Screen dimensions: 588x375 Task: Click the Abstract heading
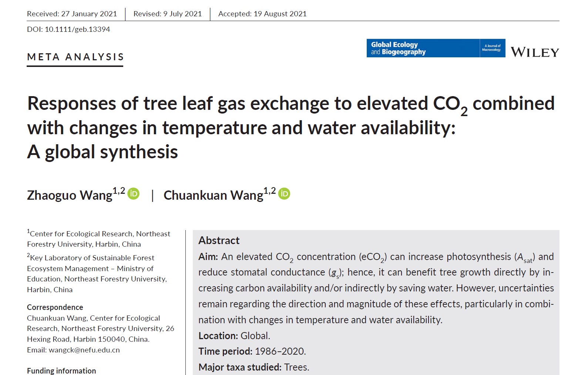[x=219, y=240]
